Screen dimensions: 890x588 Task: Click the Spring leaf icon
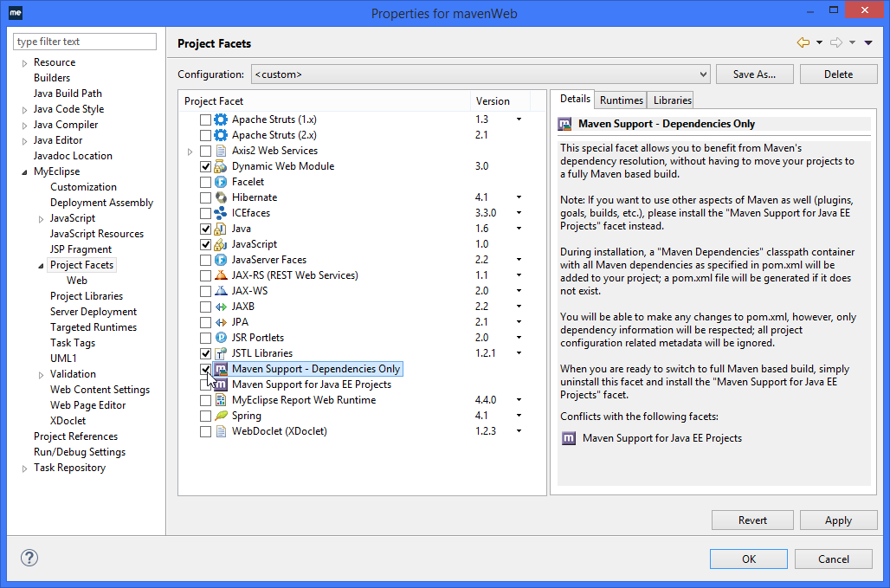(220, 416)
